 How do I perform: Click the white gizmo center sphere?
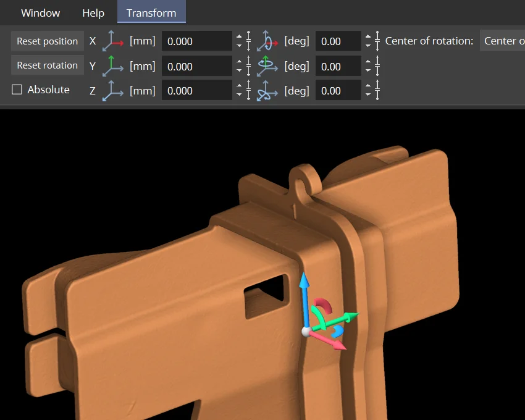coord(306,332)
